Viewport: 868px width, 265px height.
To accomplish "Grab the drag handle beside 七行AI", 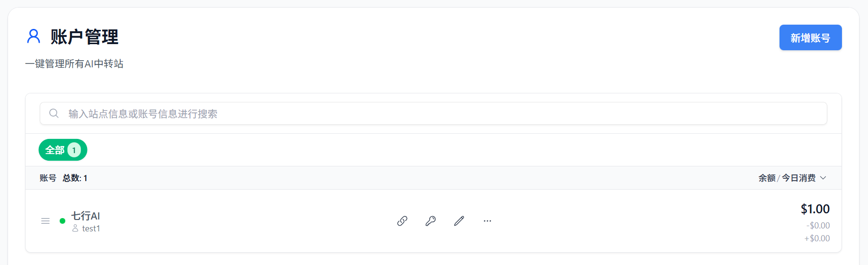I will [x=45, y=221].
